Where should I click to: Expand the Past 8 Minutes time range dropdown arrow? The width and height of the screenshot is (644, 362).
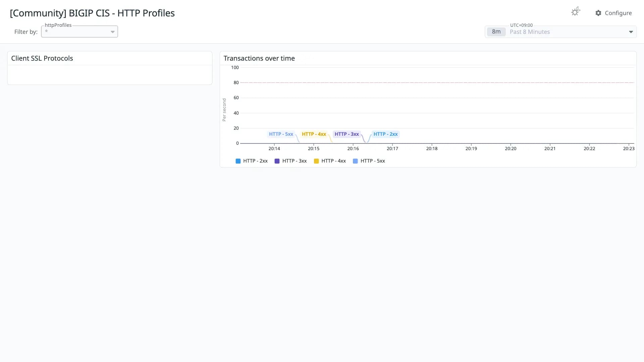click(631, 32)
